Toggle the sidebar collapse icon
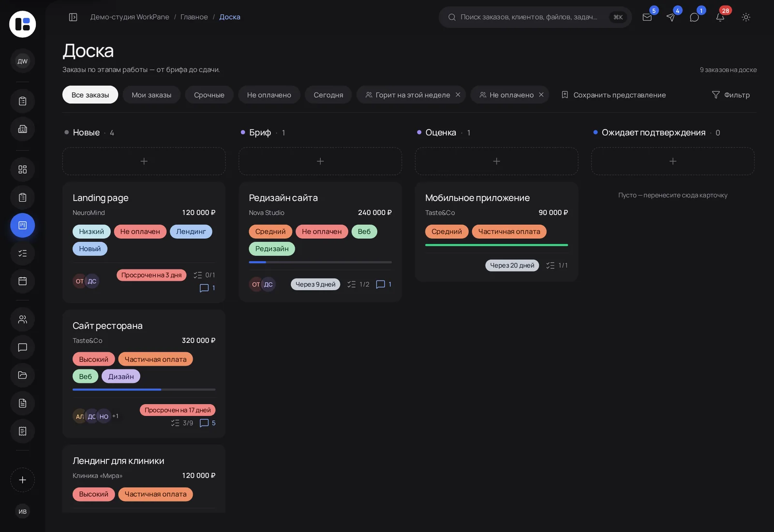The image size is (774, 532). (x=73, y=17)
